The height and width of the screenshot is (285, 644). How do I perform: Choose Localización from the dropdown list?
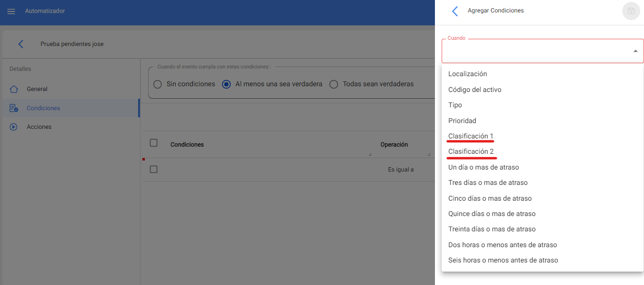[x=468, y=74]
